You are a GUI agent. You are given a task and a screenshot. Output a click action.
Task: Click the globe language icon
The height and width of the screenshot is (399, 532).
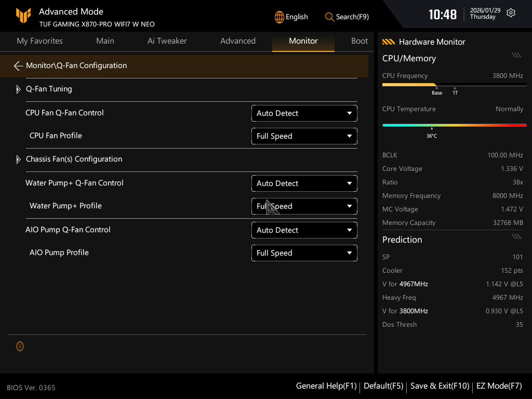[x=279, y=17]
